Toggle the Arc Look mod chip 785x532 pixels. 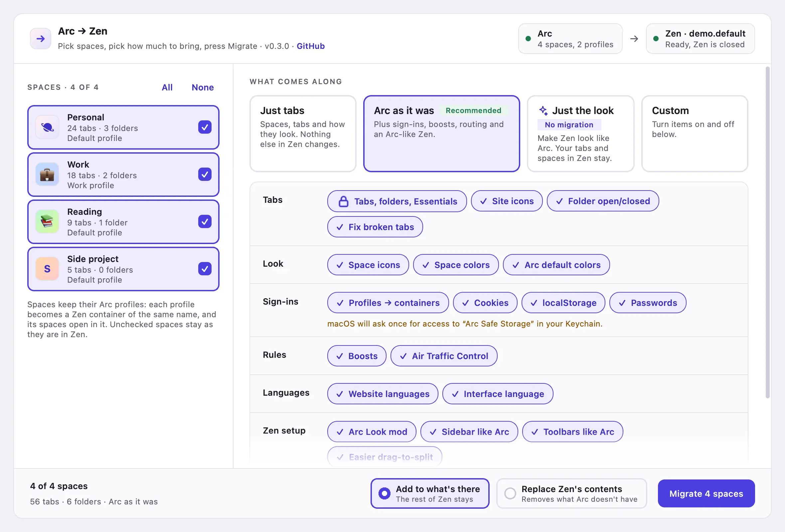pos(372,432)
